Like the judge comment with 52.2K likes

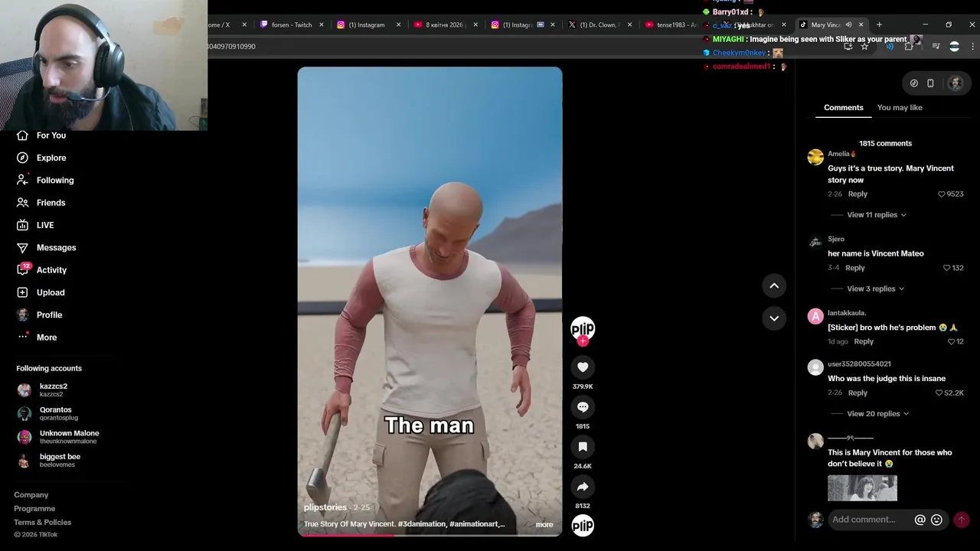(939, 393)
